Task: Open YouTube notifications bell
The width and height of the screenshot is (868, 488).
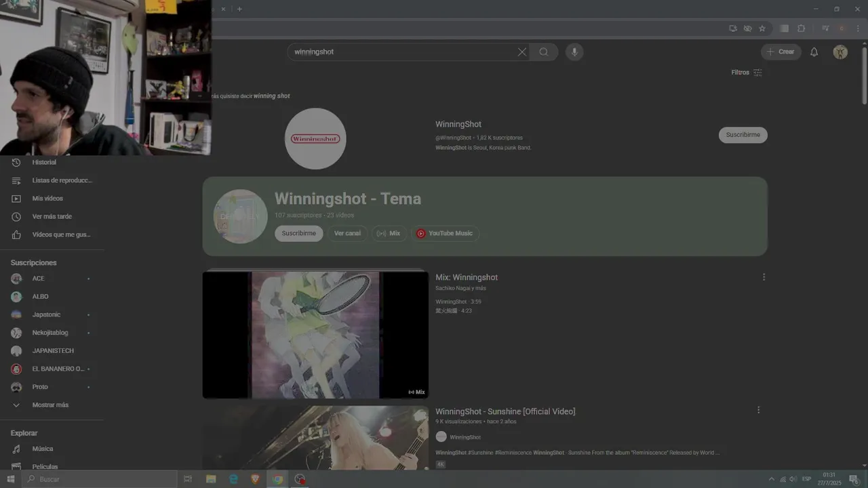Action: [814, 52]
